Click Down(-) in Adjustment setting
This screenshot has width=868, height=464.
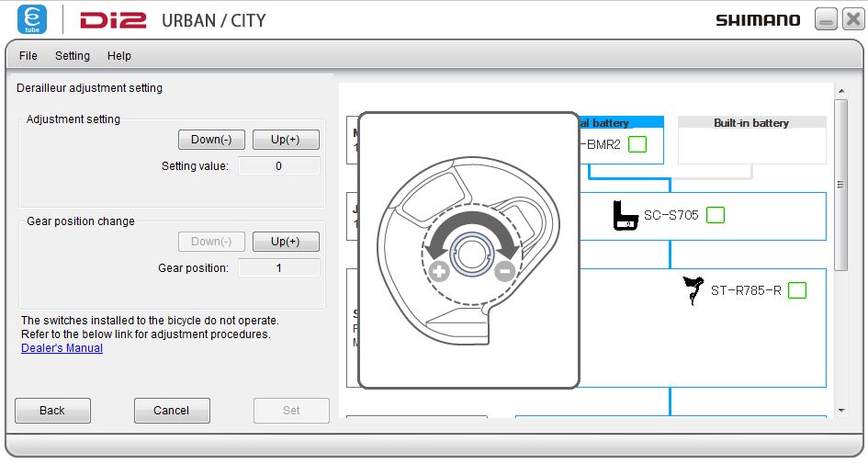tap(211, 140)
